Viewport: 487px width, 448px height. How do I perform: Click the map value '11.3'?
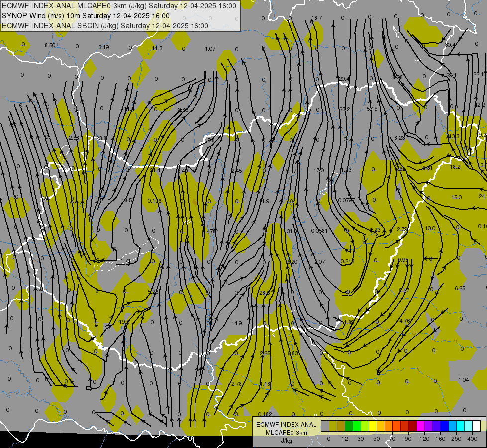pos(157,48)
